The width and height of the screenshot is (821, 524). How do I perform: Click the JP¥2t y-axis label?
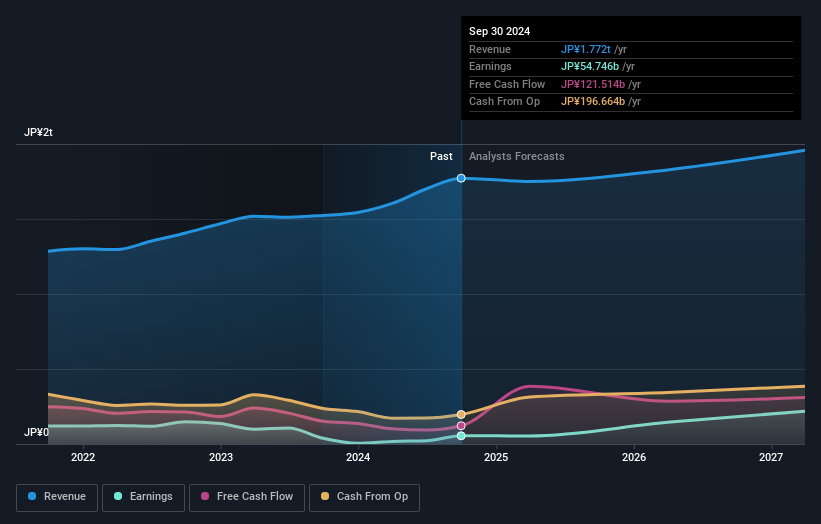[x=39, y=133]
